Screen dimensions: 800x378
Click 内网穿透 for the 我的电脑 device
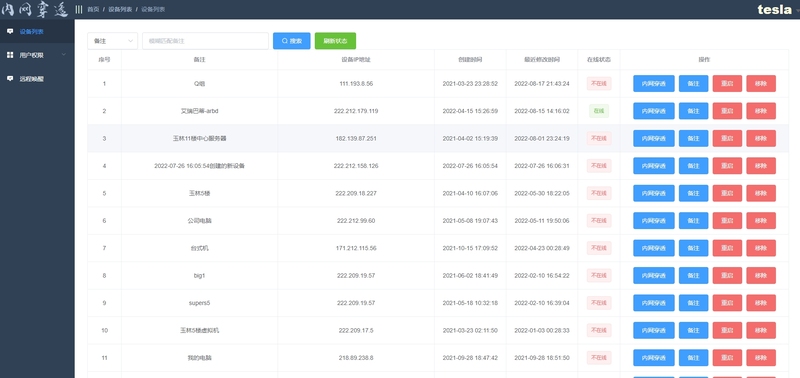click(x=654, y=358)
